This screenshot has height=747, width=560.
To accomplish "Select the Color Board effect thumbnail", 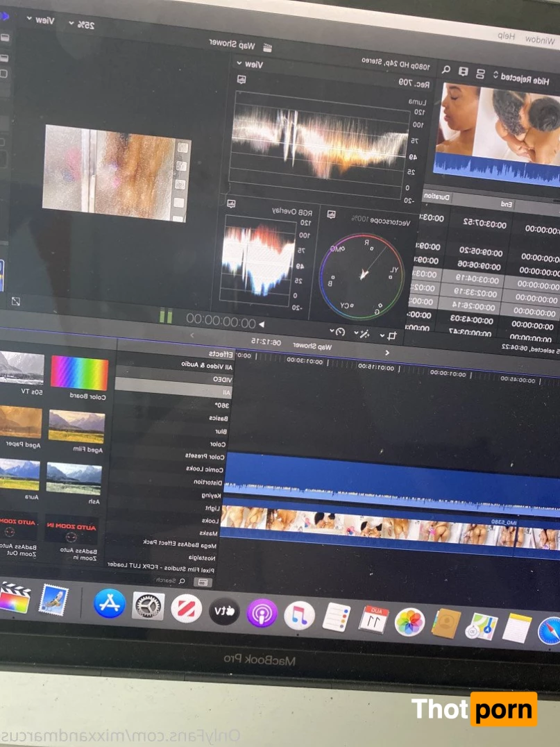I will 79,373.
